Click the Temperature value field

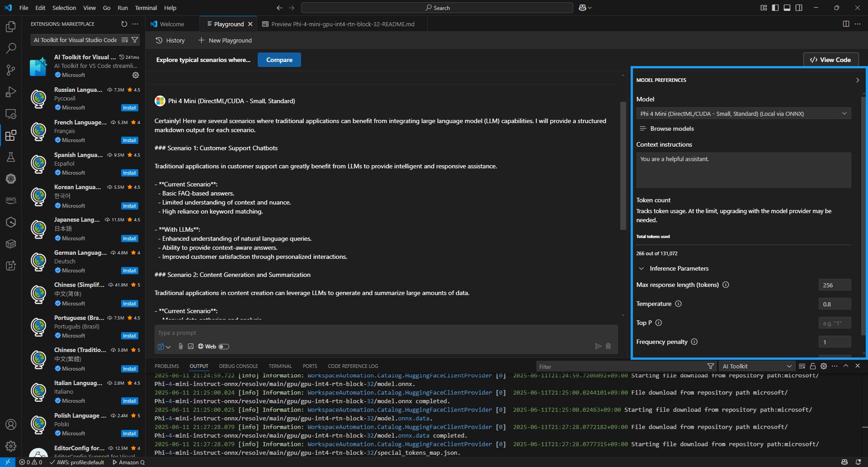(x=835, y=304)
